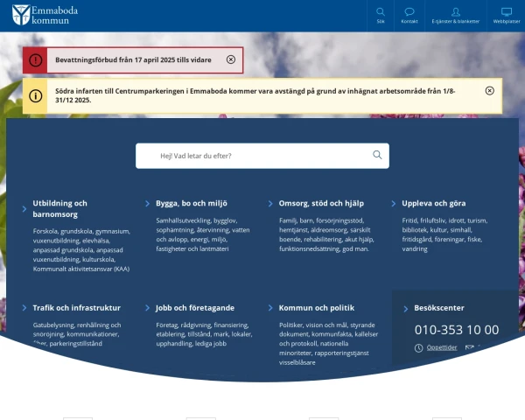The image size is (525, 420).
Task: Close the Södra infarten parking notice
Action: [x=489, y=91]
